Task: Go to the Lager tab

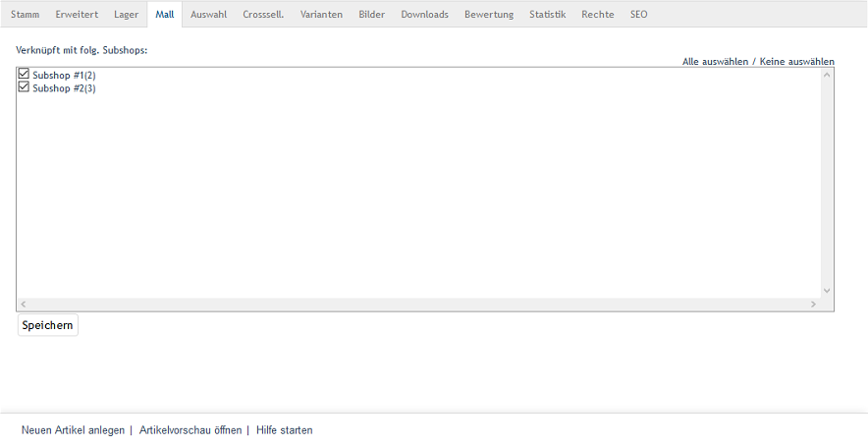Action: pos(127,15)
